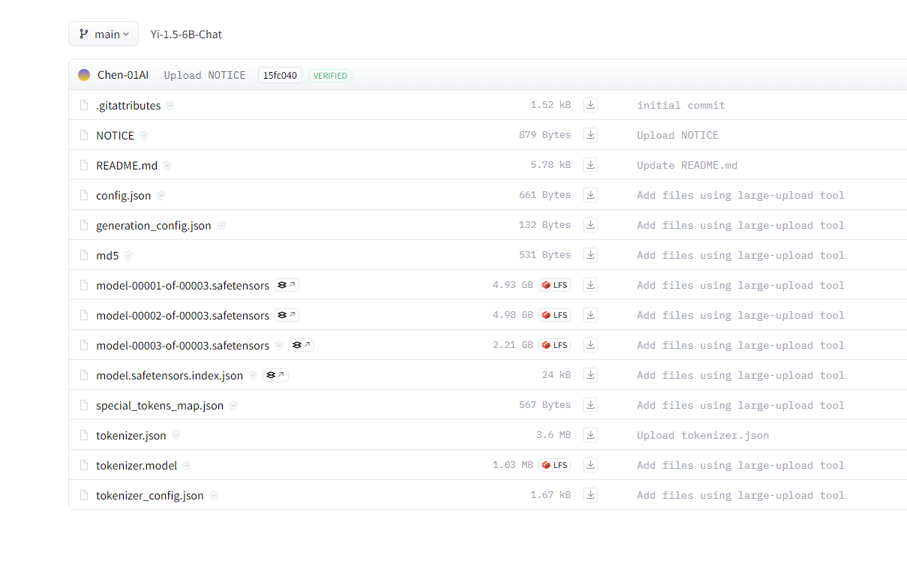Download the README.md file
Image resolution: width=907 pixels, height=588 pixels.
click(x=590, y=165)
